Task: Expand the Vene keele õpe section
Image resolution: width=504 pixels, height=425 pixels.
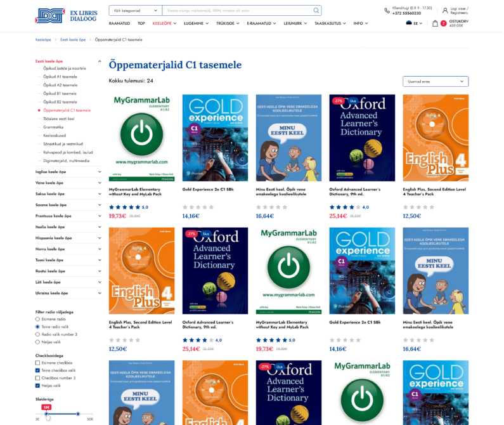Action: pyautogui.click(x=100, y=183)
